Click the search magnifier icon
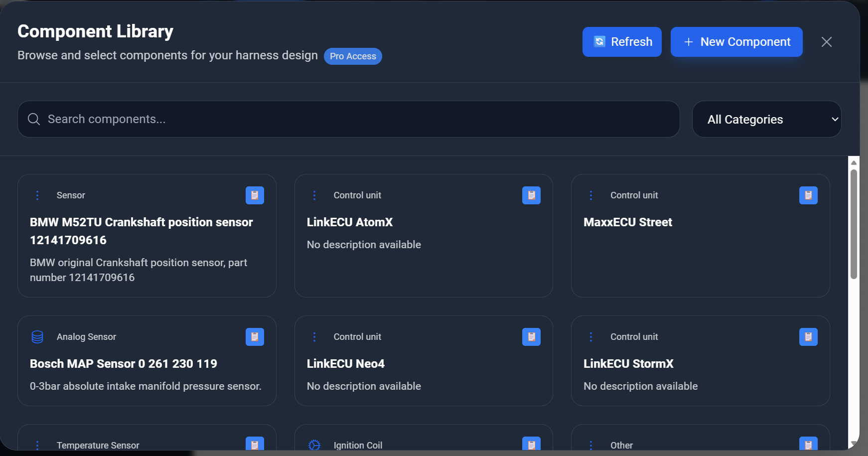 pos(34,119)
